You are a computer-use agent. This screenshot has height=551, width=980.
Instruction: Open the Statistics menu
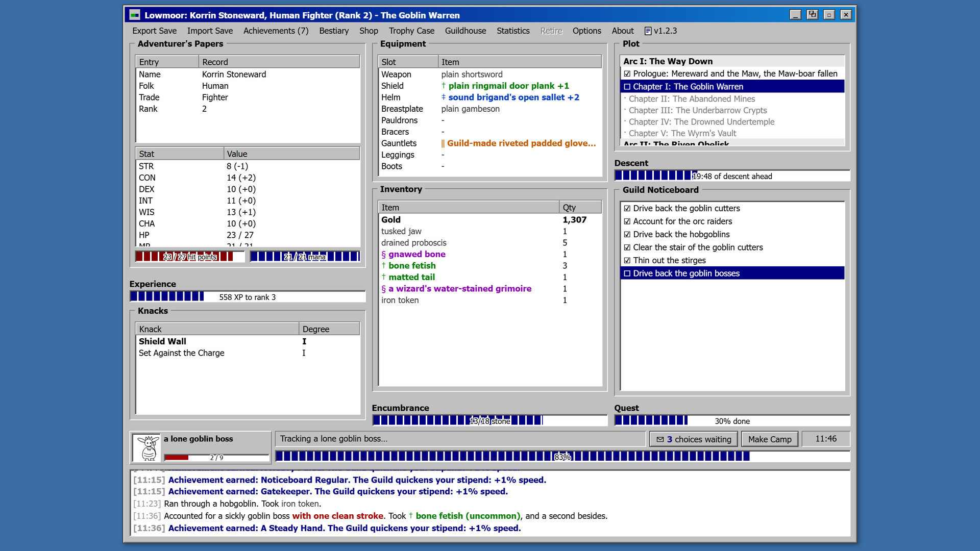513,31
